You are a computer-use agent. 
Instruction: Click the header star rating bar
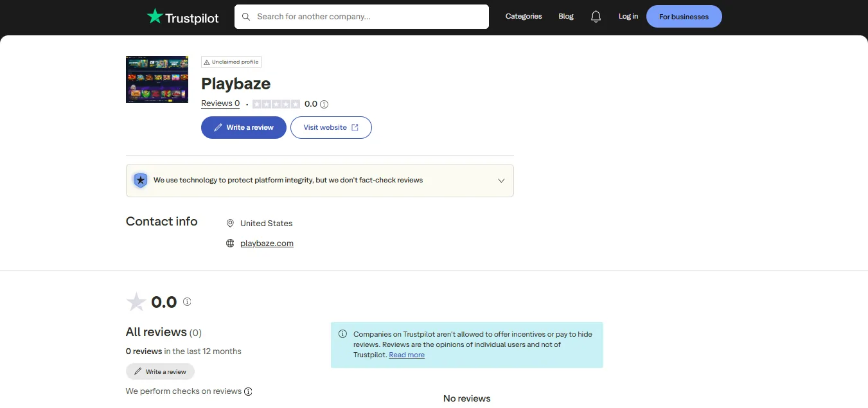coord(276,104)
